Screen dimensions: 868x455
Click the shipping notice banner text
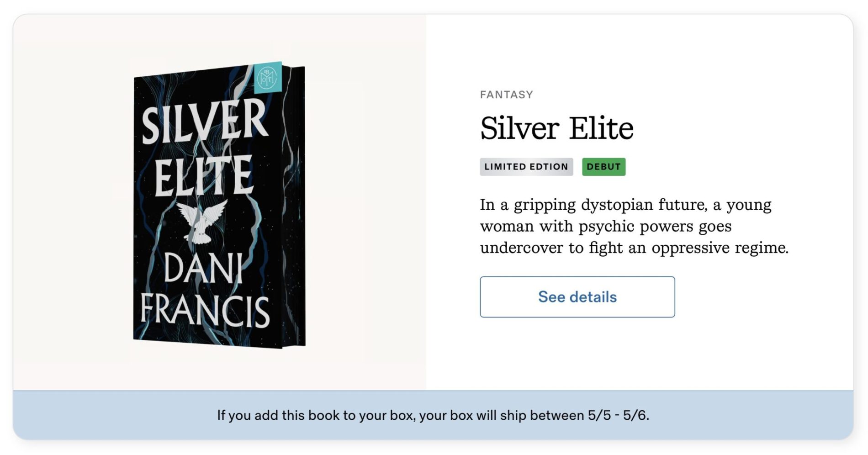pyautogui.click(x=433, y=415)
